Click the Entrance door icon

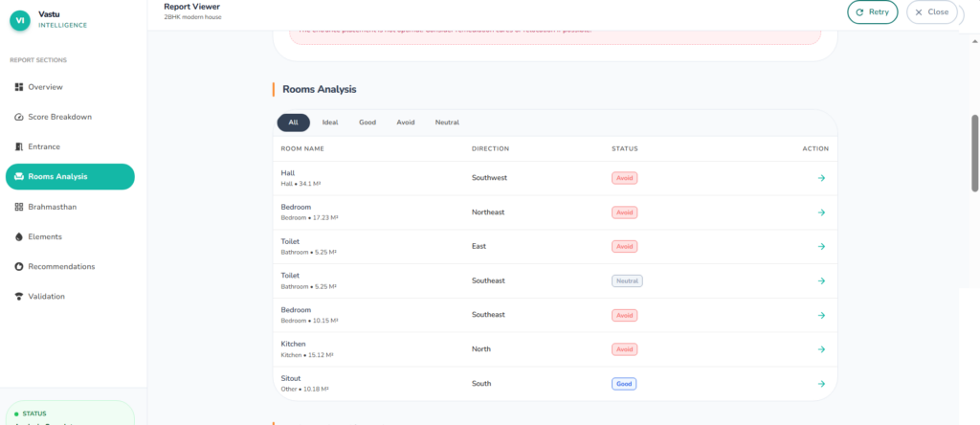pyautogui.click(x=19, y=146)
